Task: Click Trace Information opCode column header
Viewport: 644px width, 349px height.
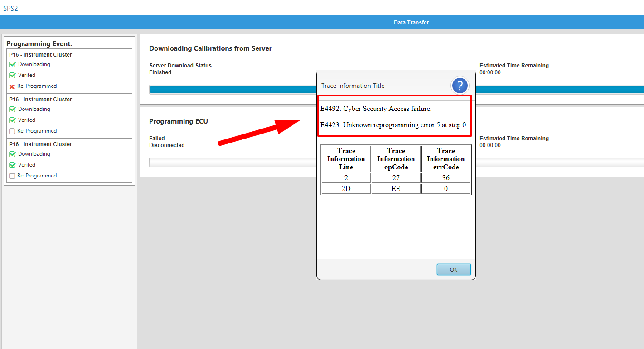Action: [x=396, y=159]
